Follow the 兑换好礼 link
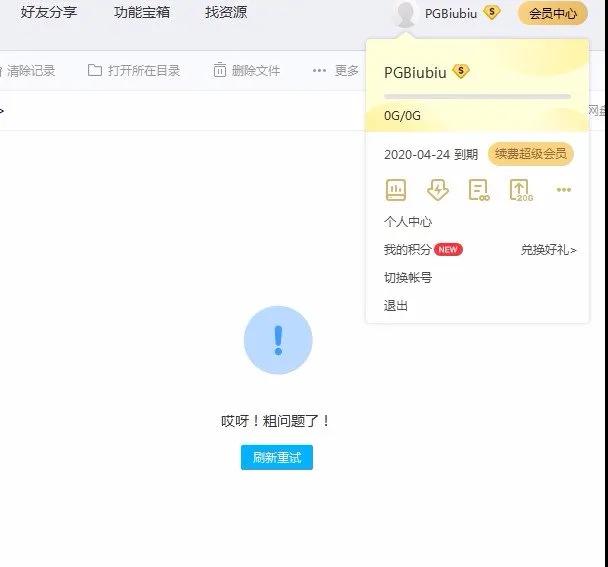608x567 pixels. tap(548, 250)
